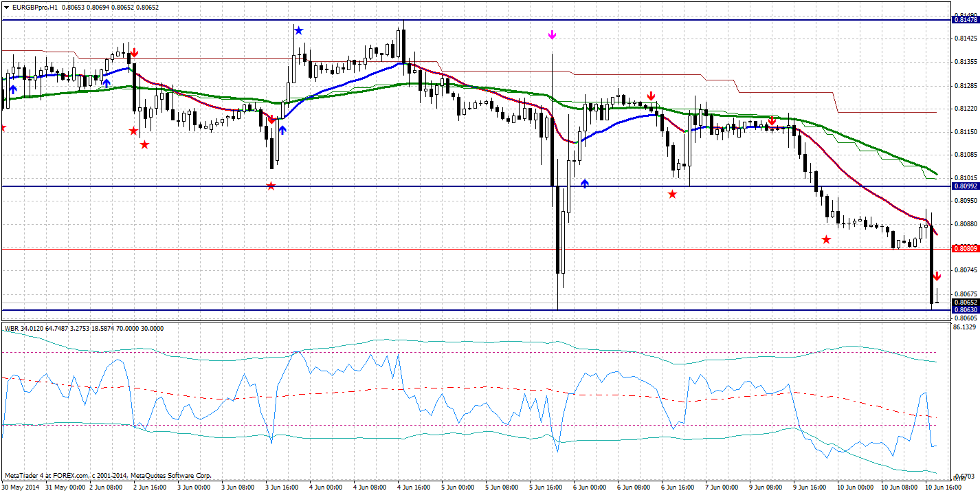Click the blue star signal above the 4 Jun rally
The height and width of the screenshot is (493, 980).
point(298,29)
